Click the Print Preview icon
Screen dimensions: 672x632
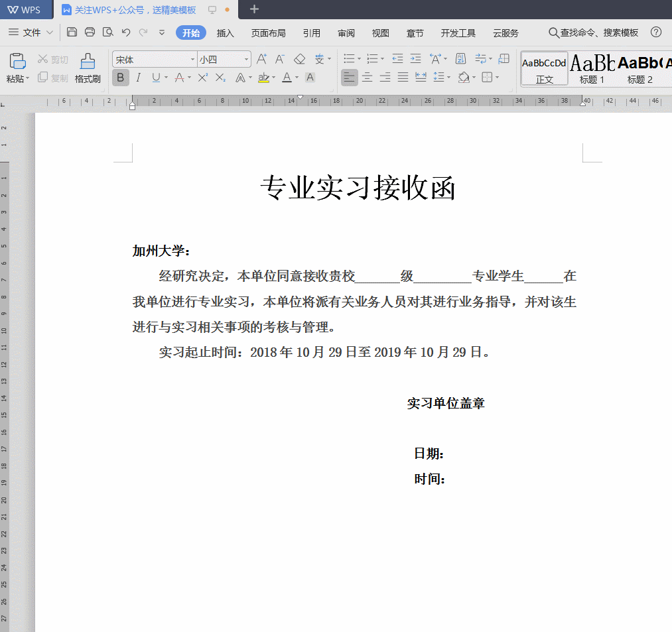click(108, 31)
